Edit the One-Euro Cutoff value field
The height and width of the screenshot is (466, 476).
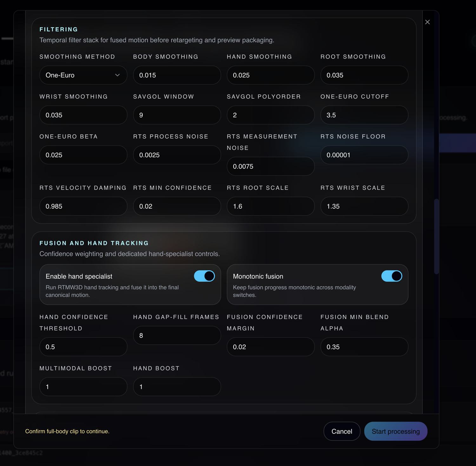click(364, 115)
